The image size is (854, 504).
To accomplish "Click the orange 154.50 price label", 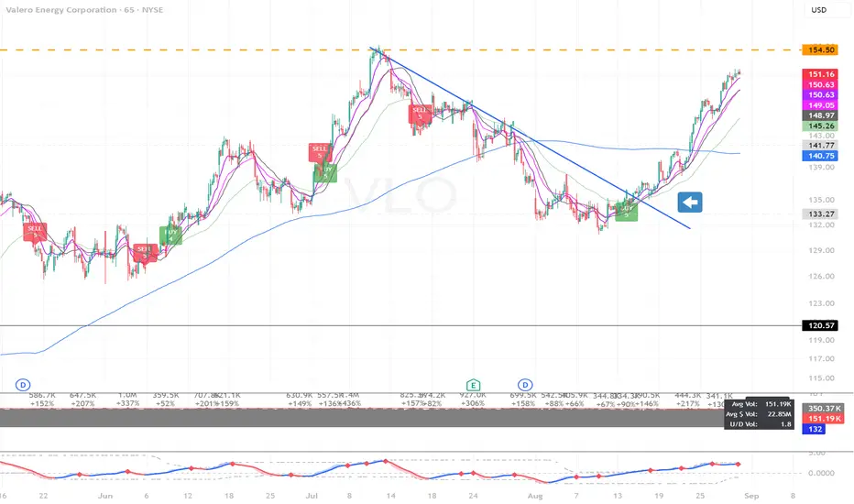I will point(821,50).
